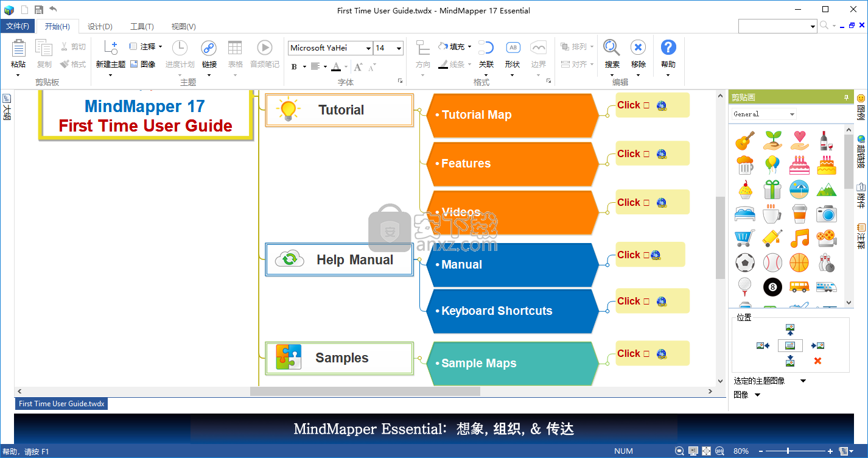Image resolution: width=868 pixels, height=458 pixels.
Task: Pick the music note clip art
Action: [800, 238]
